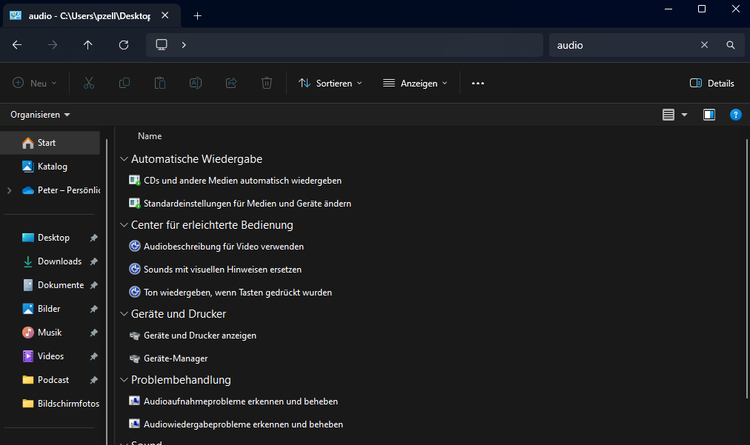Click the address bar computer icon
Image resolution: width=750 pixels, height=445 pixels.
tap(162, 45)
